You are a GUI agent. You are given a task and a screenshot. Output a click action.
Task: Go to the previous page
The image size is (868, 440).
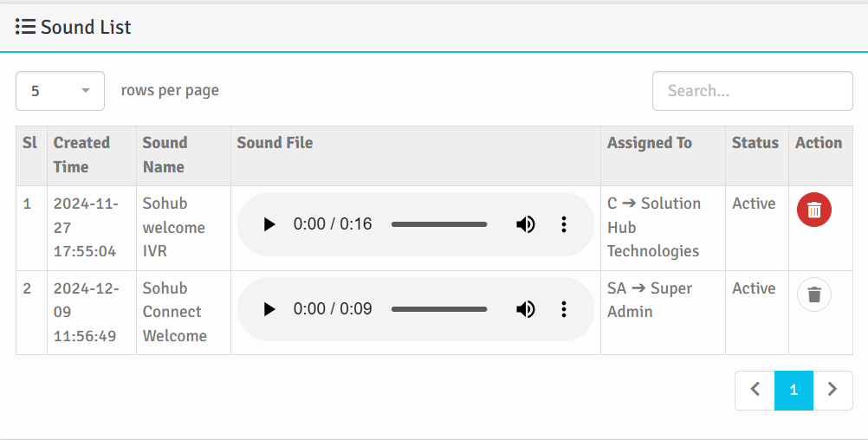[755, 391]
